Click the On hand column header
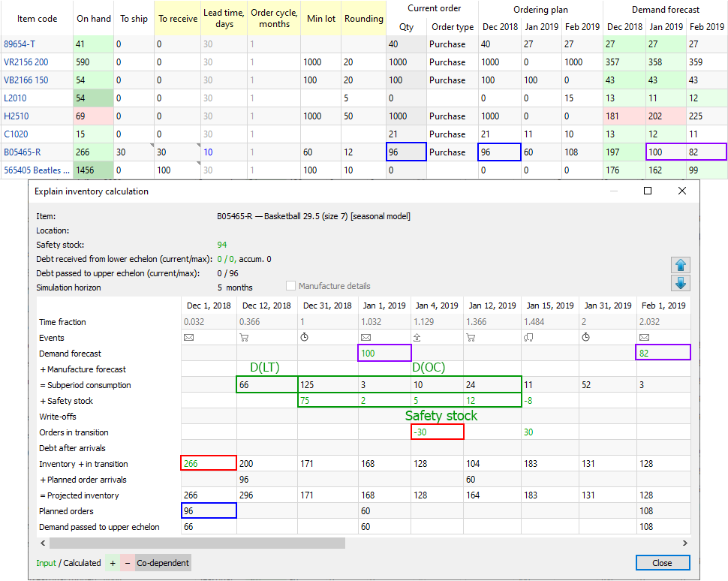This screenshot has width=728, height=581. (94, 19)
